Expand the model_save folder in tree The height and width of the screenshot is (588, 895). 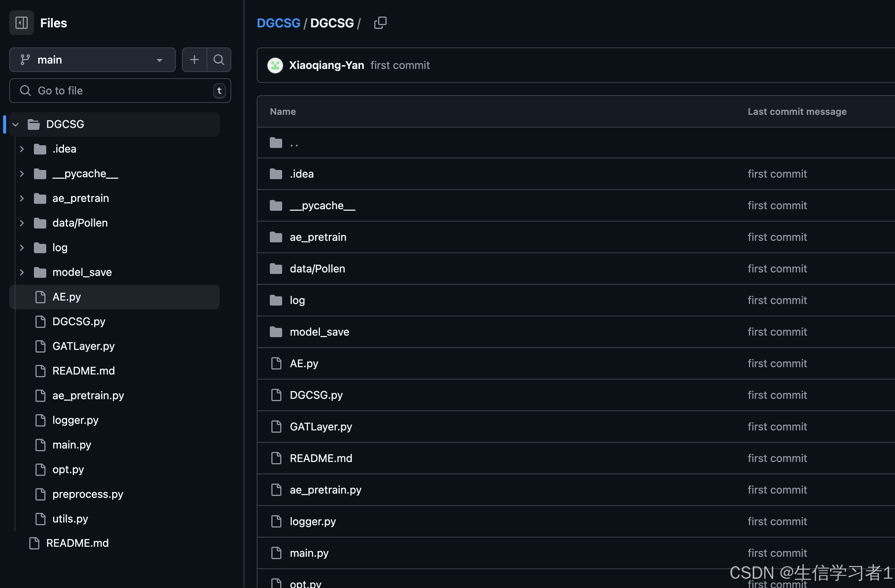pyautogui.click(x=22, y=272)
